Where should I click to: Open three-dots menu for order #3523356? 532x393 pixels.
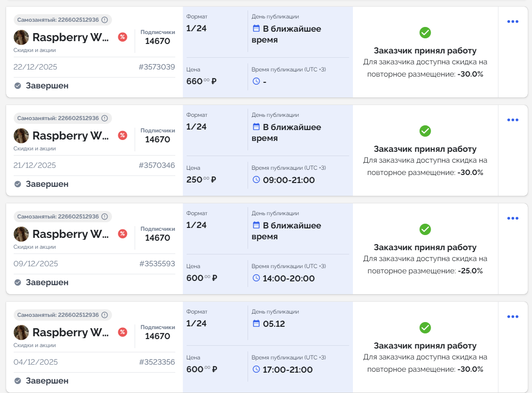point(513,316)
